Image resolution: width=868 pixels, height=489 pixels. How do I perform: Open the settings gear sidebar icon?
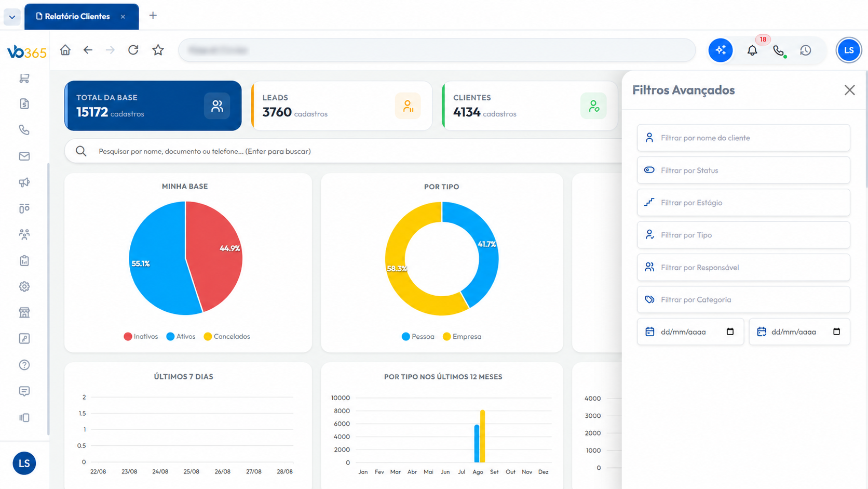[24, 286]
